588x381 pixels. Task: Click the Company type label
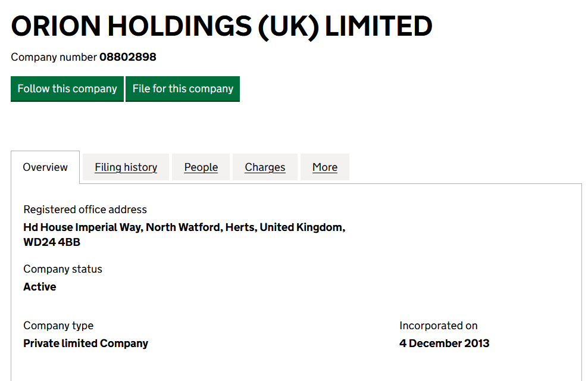[58, 326]
